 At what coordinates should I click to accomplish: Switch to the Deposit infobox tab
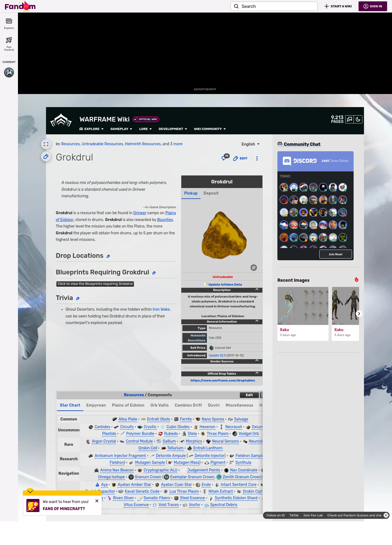coord(211,193)
